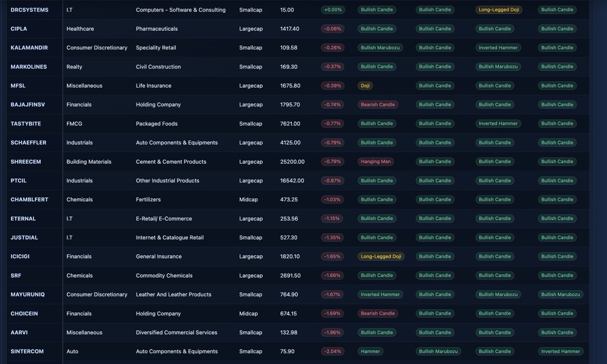
Task: Click Long-Legged Doji badge in ICICIGI row
Action: (381, 256)
